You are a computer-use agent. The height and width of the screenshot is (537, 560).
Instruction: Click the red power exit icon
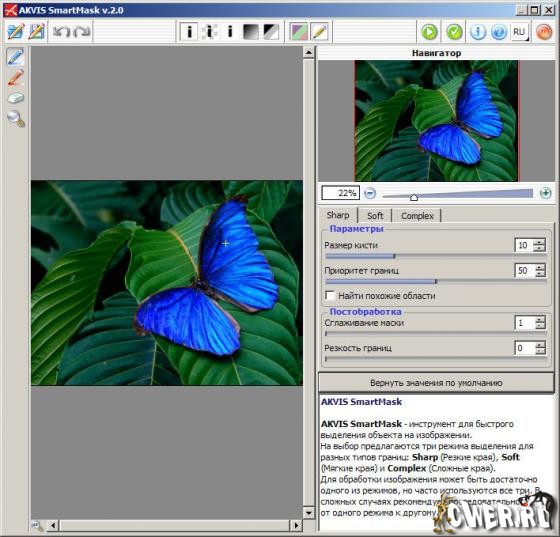click(544, 32)
